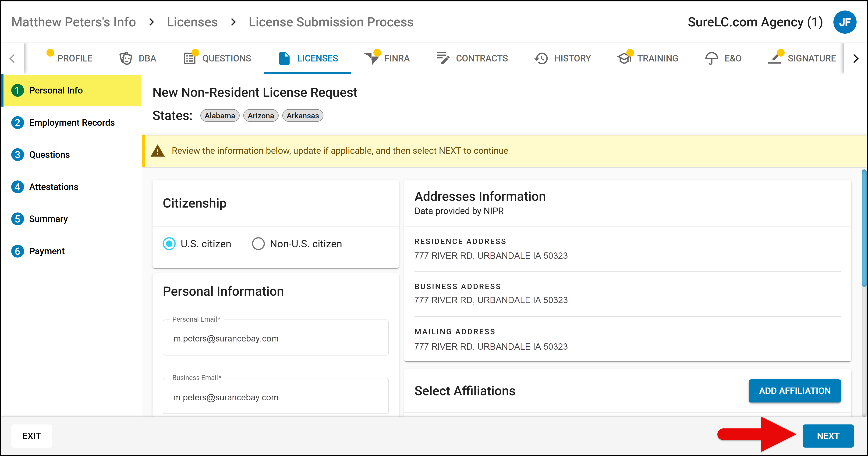Click License Submission Process breadcrumb
Image resolution: width=868 pixels, height=456 pixels.
pyautogui.click(x=331, y=22)
